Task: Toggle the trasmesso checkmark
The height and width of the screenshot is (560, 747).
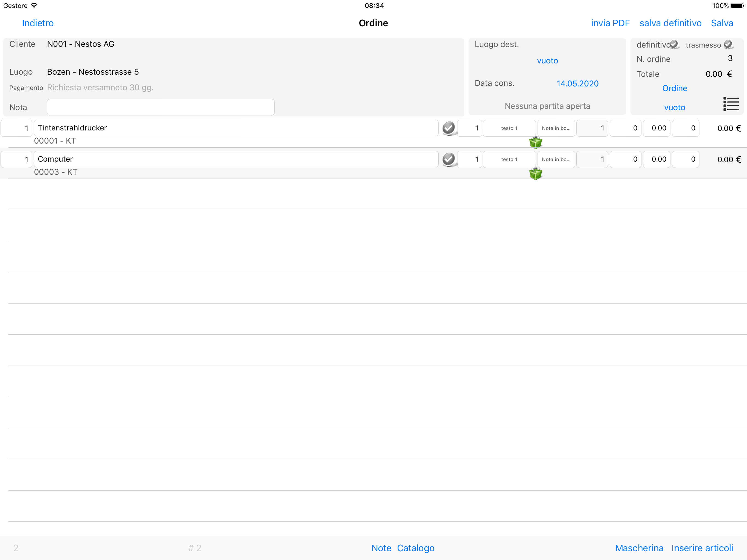Action: [x=728, y=44]
